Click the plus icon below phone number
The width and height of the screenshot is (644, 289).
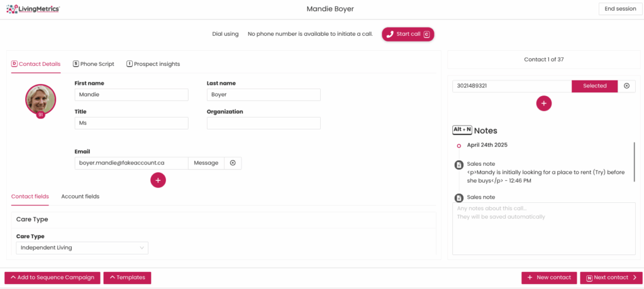[x=544, y=103]
